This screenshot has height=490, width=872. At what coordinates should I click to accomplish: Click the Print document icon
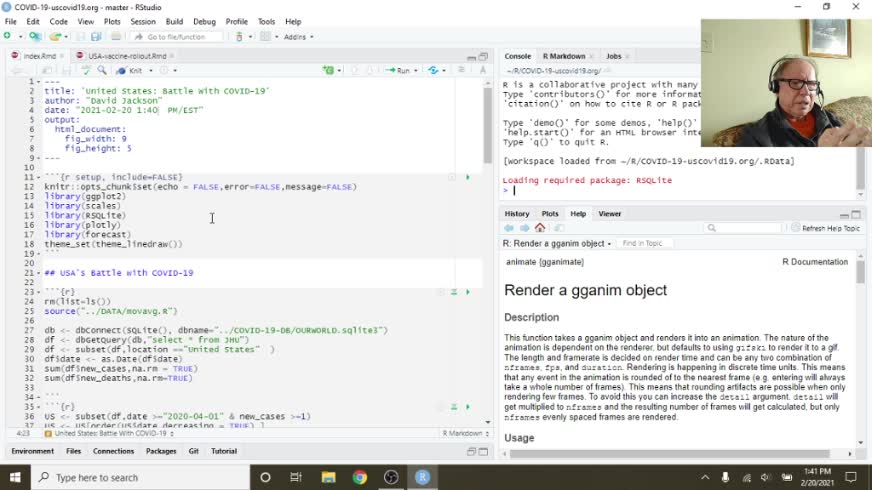click(x=116, y=37)
